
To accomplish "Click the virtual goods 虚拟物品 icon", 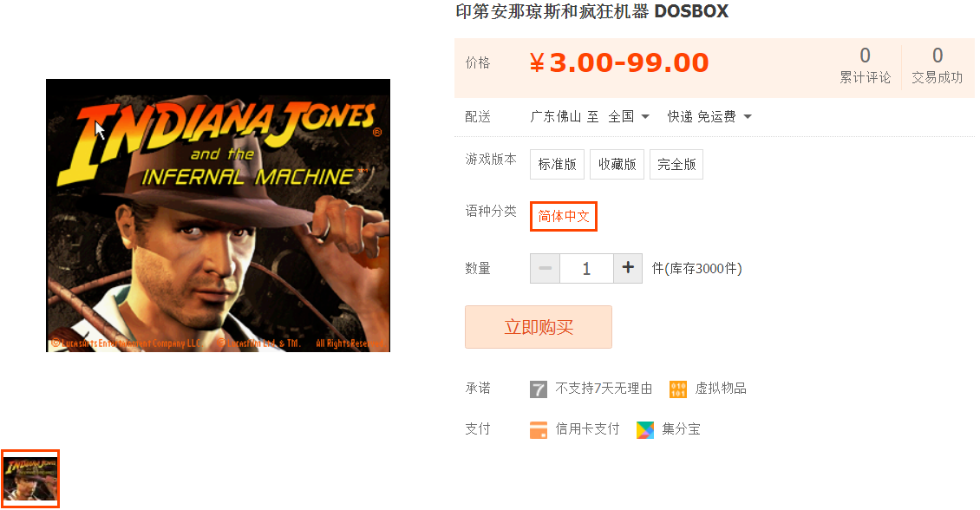I will (x=678, y=389).
